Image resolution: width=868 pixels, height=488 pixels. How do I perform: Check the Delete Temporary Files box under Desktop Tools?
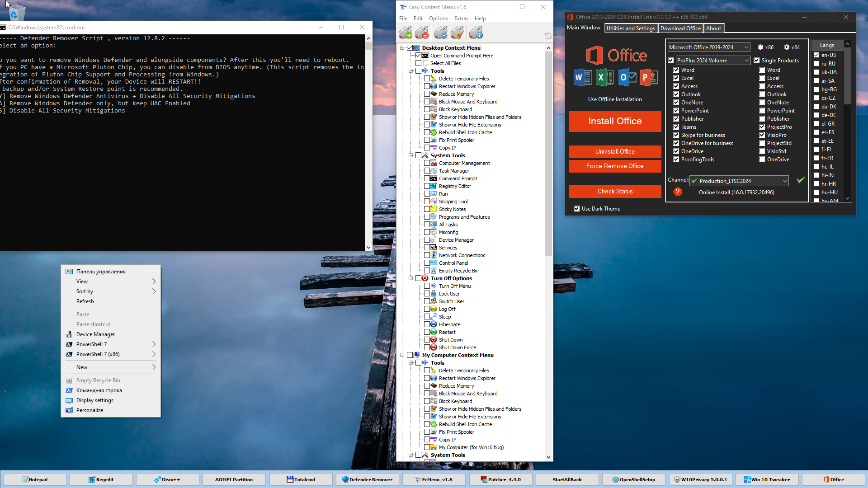click(x=427, y=79)
